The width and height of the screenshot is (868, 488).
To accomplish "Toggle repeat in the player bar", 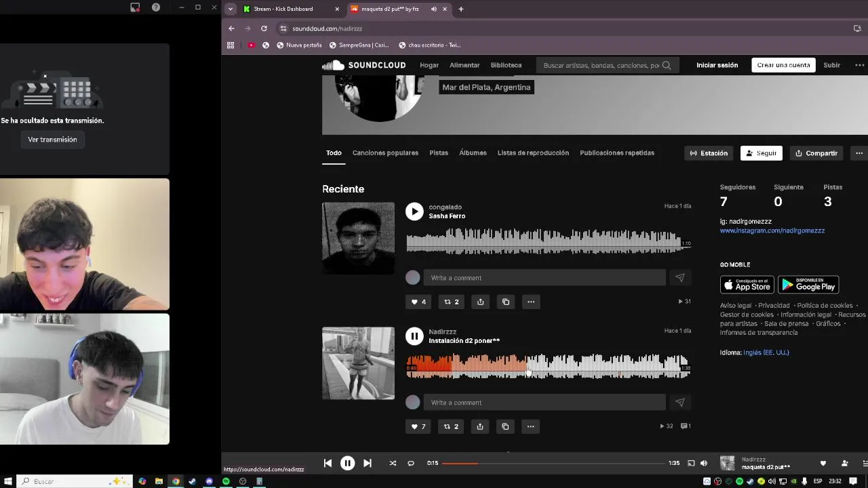I will (411, 464).
